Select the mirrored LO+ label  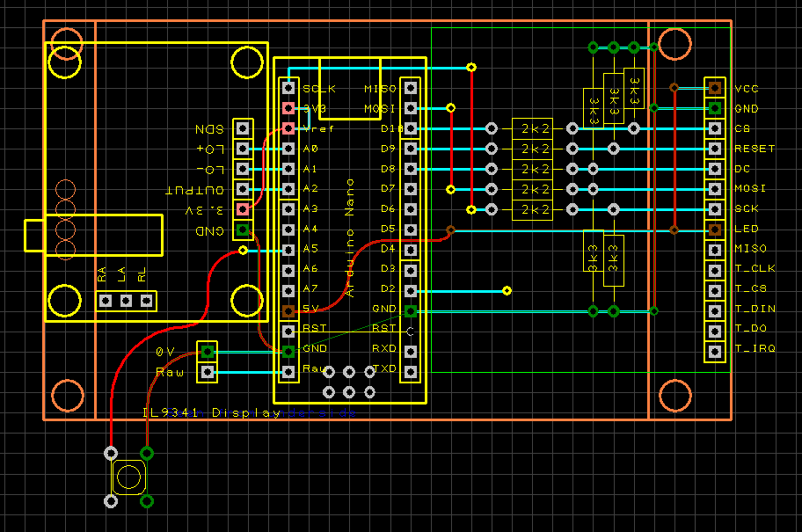pyautogui.click(x=210, y=149)
